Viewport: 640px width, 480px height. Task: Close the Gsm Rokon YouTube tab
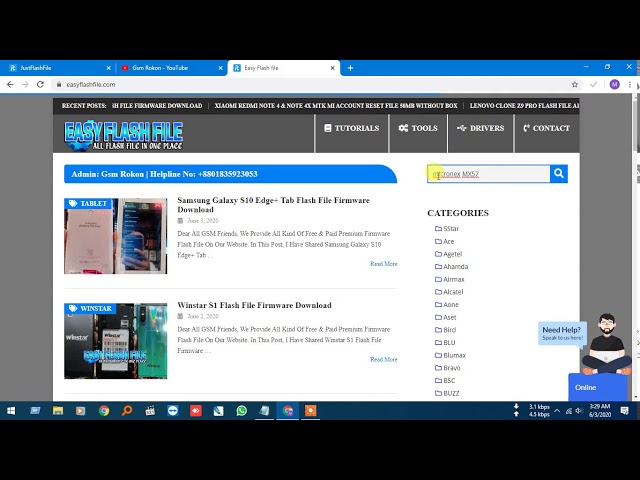pos(220,68)
